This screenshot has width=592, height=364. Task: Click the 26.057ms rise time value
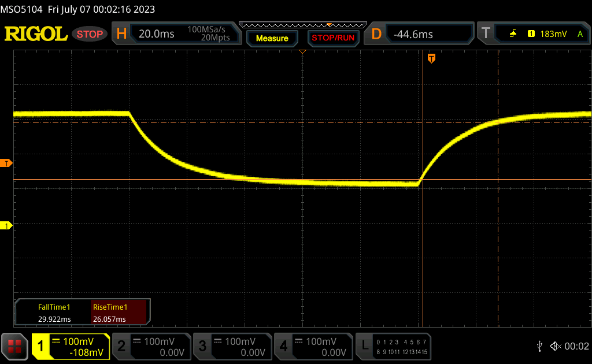point(109,319)
